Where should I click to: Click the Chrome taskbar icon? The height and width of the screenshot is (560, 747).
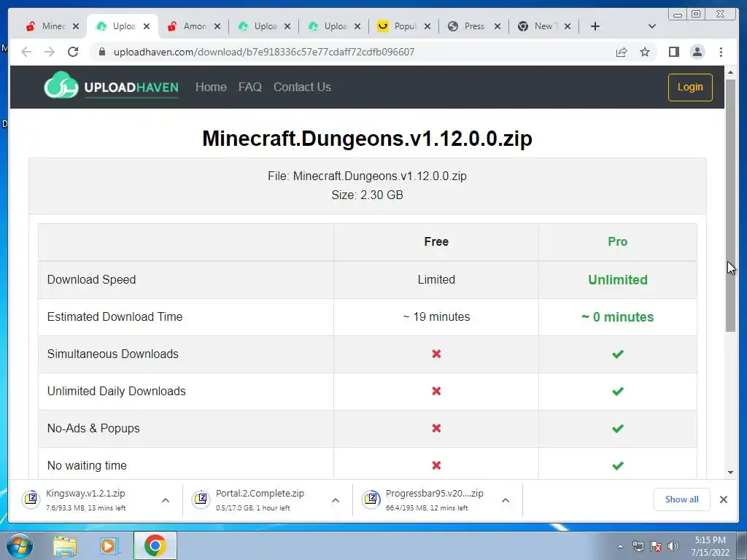(155, 545)
